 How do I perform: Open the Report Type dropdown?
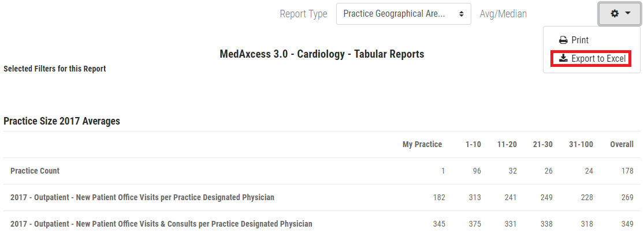point(403,14)
